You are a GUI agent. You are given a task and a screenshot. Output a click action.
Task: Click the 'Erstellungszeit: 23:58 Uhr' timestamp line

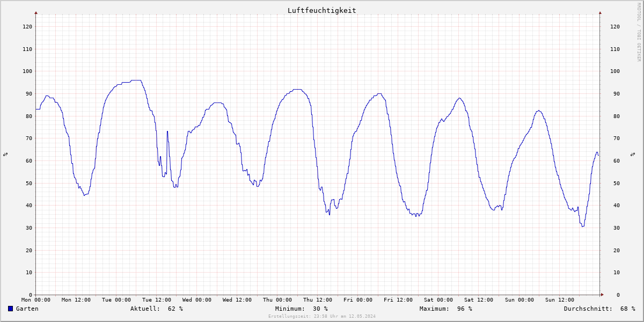tap(322, 316)
